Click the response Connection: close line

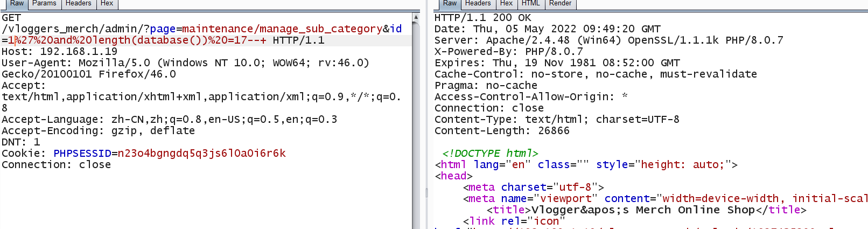coord(489,108)
